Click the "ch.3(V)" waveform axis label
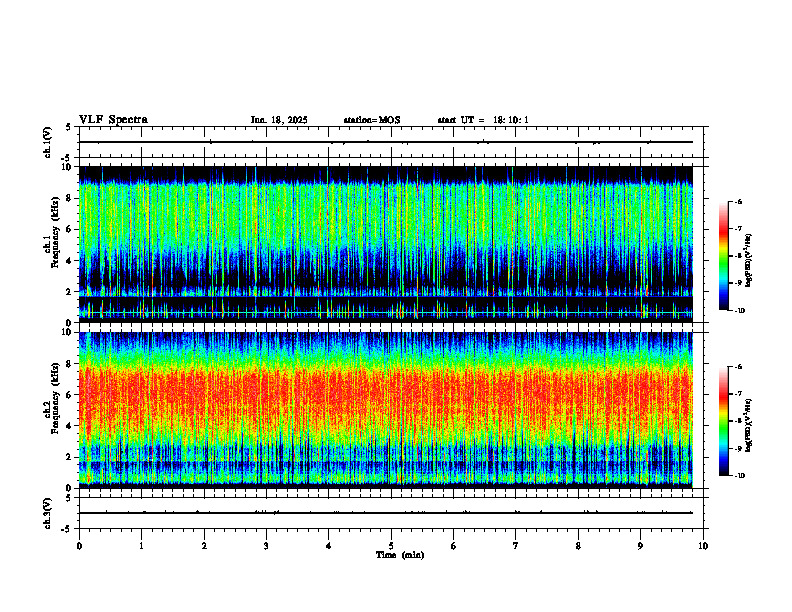The height and width of the screenshot is (612, 792). (x=48, y=513)
